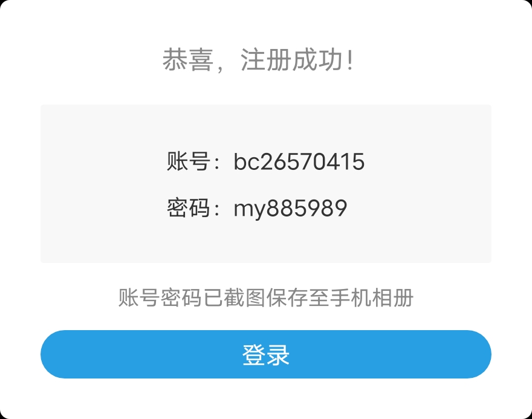This screenshot has height=419, width=532.
Task: Click the 账号 label in the gray box
Action: coord(187,161)
